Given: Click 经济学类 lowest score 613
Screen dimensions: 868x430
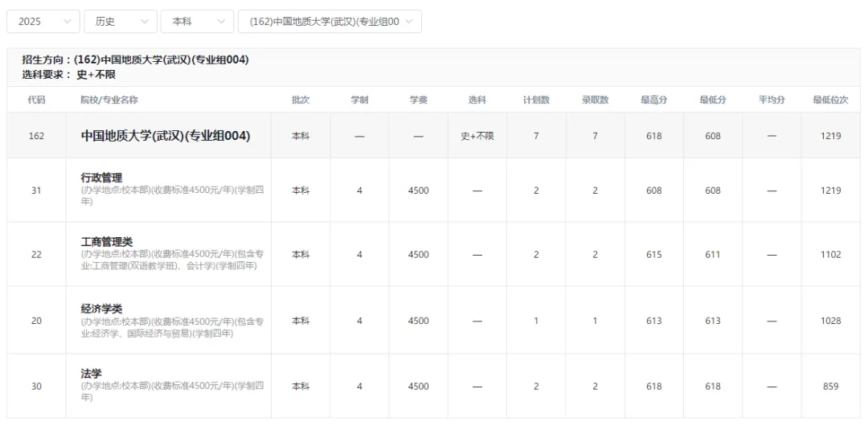Looking at the screenshot, I should click(x=713, y=321).
